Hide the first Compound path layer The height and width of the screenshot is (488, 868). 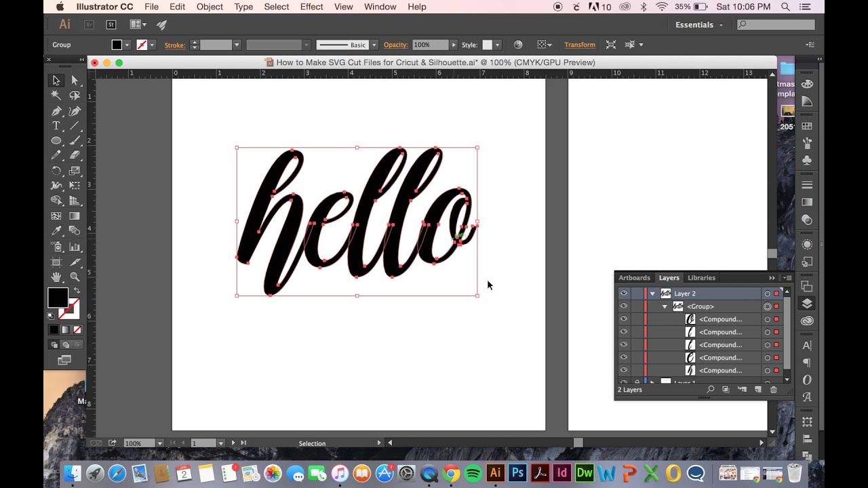[x=624, y=319]
